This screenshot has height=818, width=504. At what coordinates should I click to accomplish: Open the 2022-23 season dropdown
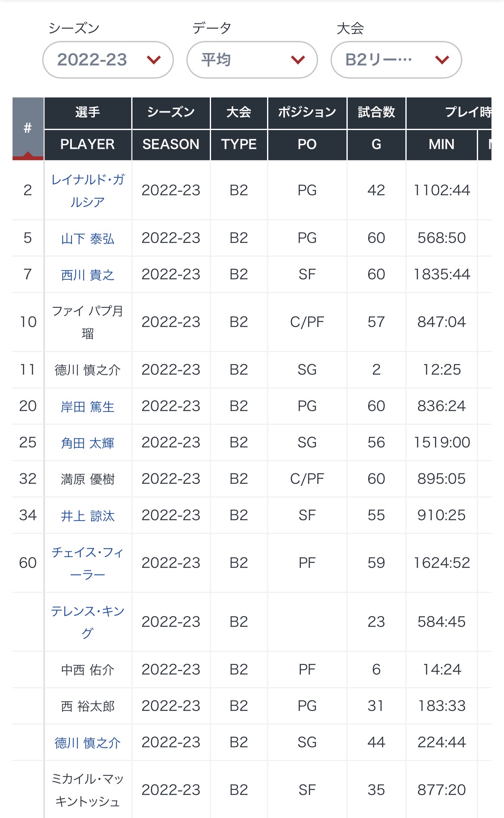pos(108,60)
